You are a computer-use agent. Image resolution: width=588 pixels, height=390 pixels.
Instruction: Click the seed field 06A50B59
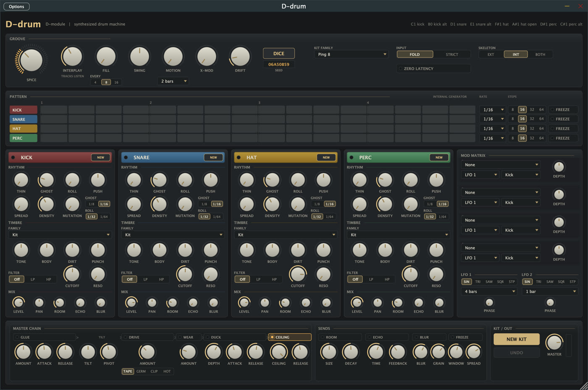[x=279, y=64]
